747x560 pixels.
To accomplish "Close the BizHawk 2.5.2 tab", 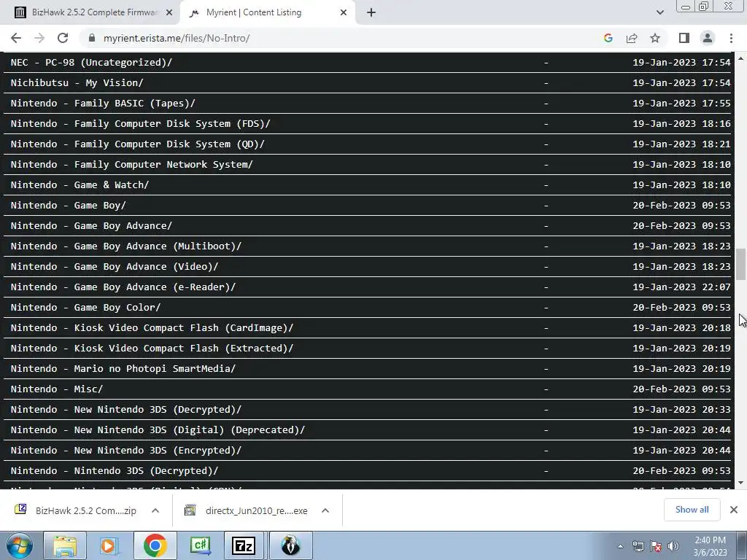I will [169, 13].
